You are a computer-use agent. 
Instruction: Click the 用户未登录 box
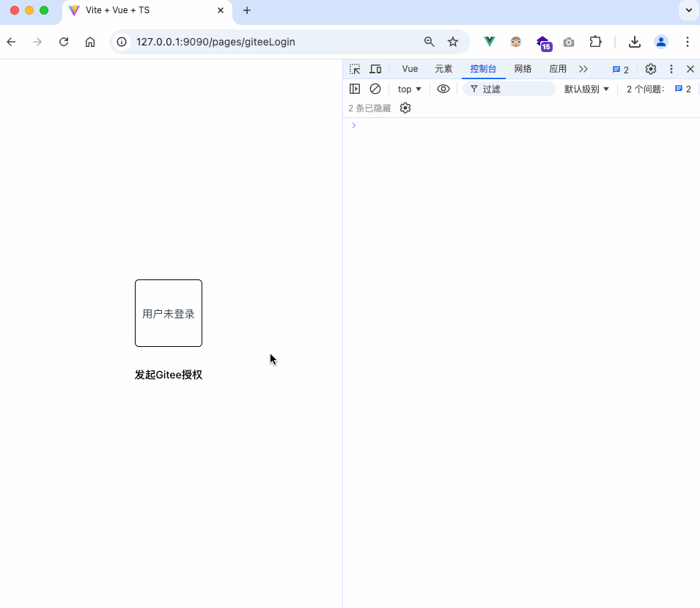168,313
